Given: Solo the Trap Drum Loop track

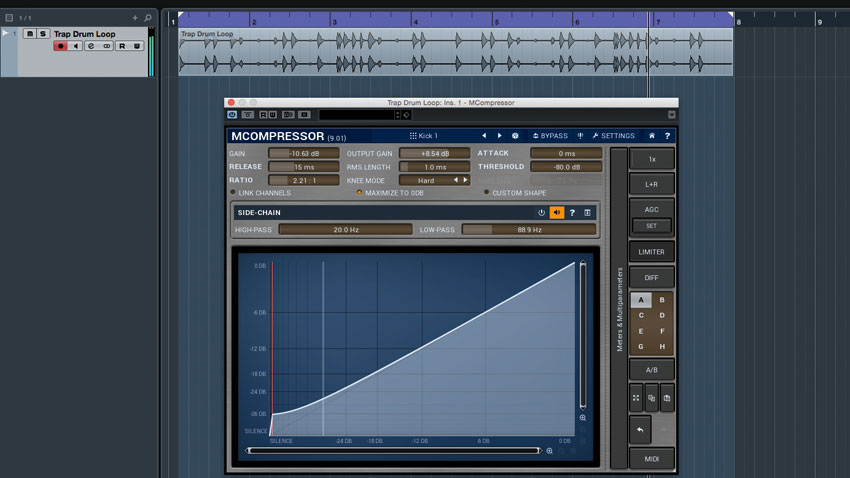Looking at the screenshot, I should (x=43, y=34).
